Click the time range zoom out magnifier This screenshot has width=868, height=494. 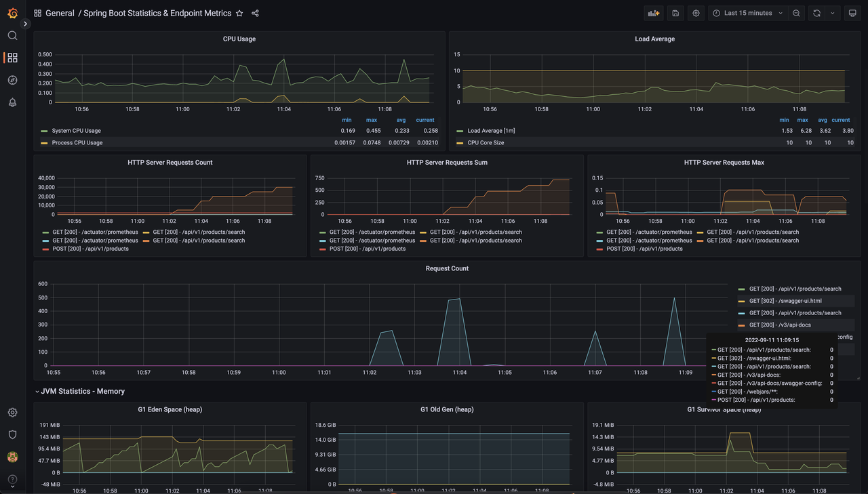[796, 13]
